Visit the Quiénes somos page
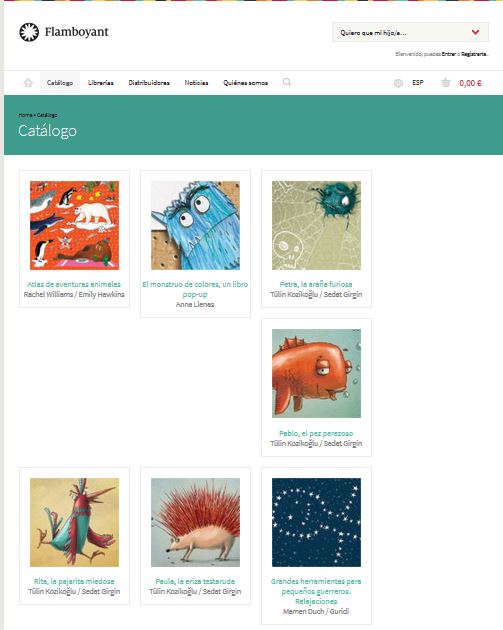The width and height of the screenshot is (503, 630). point(245,83)
